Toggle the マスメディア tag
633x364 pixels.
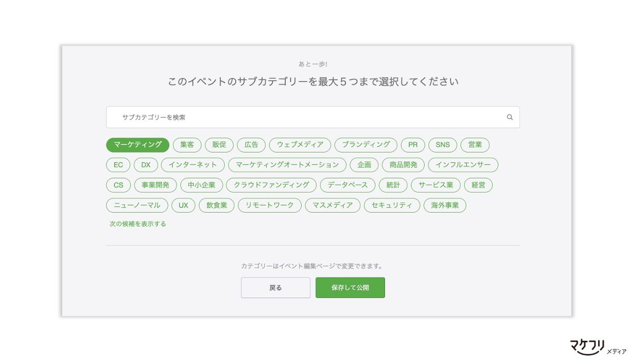point(333,205)
